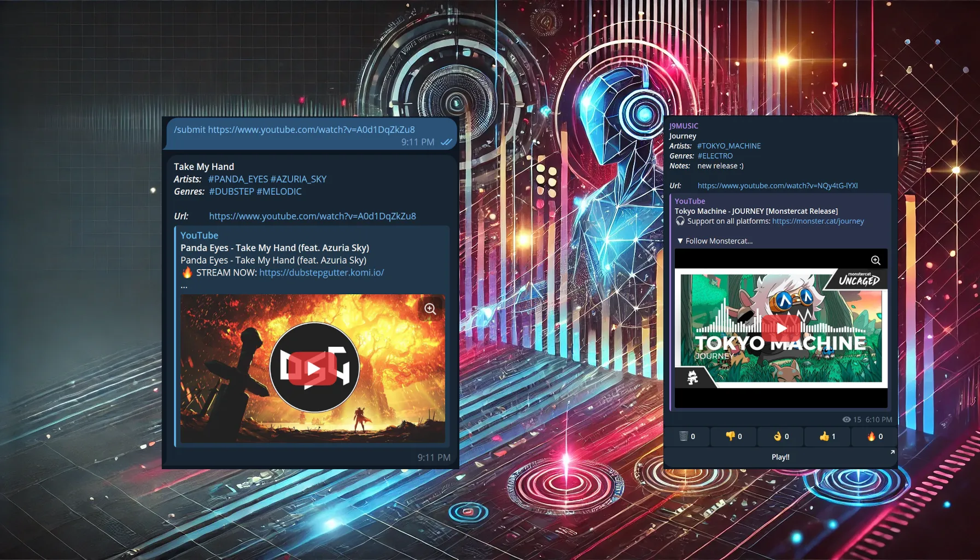Click the YouTube label in Tokyo Machine preview
Viewport: 980px width, 560px height.
click(x=690, y=201)
